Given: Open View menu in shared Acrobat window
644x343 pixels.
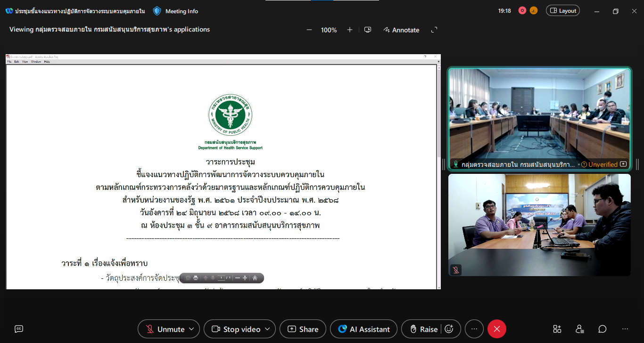Looking at the screenshot, I should click(25, 62).
